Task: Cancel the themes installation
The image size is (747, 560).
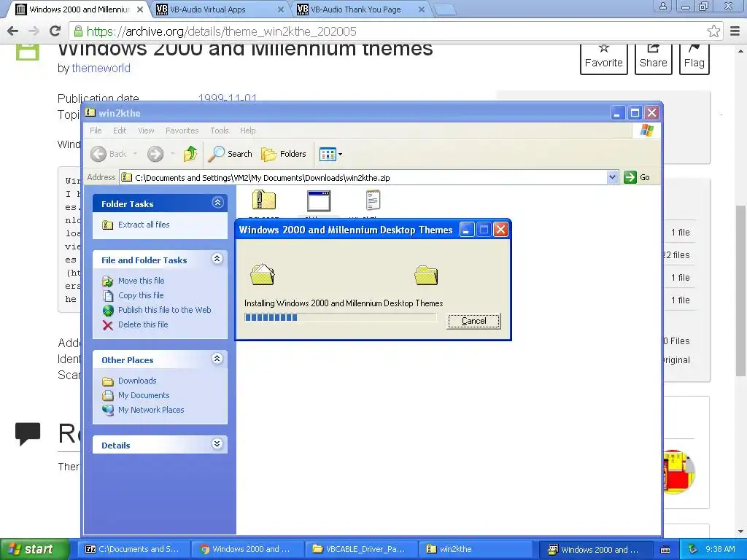Action: pyautogui.click(x=473, y=321)
